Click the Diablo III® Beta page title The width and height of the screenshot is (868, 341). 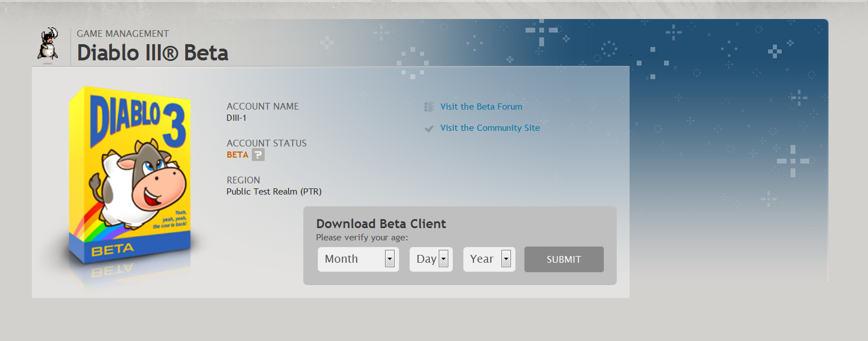coord(152,53)
